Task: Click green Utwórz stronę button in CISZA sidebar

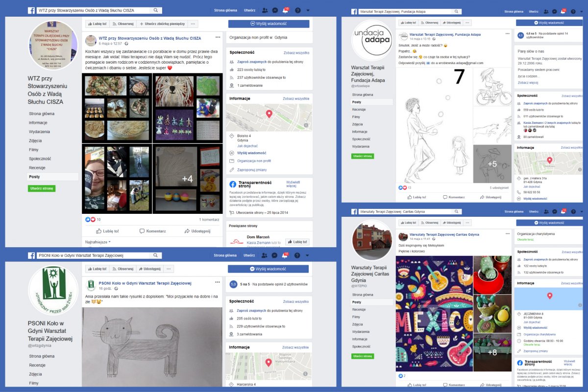Action: tap(41, 188)
